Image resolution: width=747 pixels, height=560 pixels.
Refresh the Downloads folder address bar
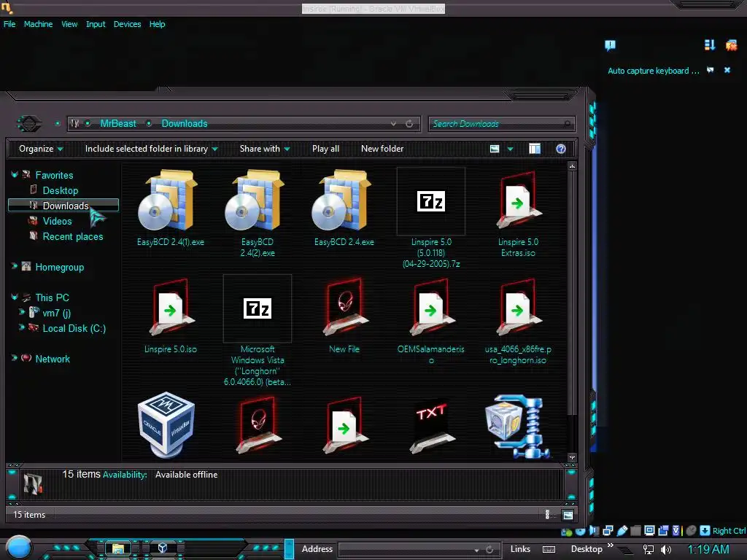[409, 124]
